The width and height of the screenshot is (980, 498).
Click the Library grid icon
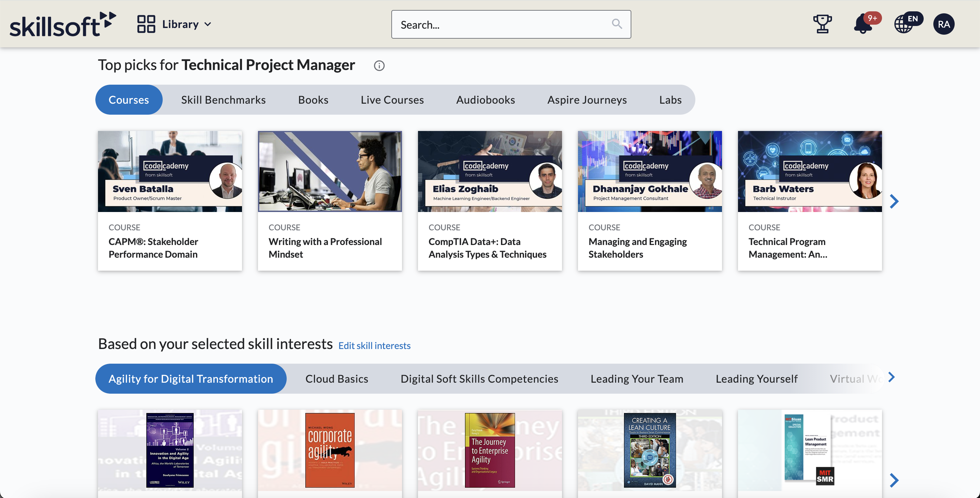146,24
